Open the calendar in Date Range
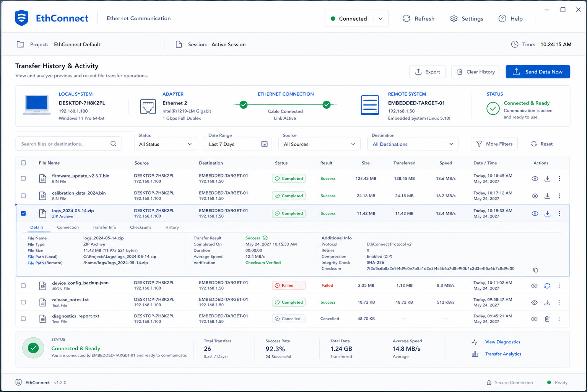The image size is (587, 392). (264, 144)
